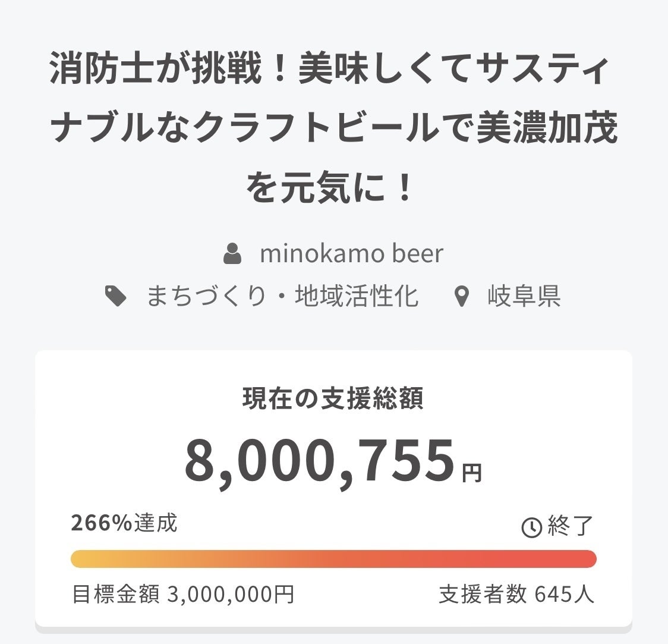668x644 pixels.
Task: Click the location pin icon
Action: [x=461, y=296]
